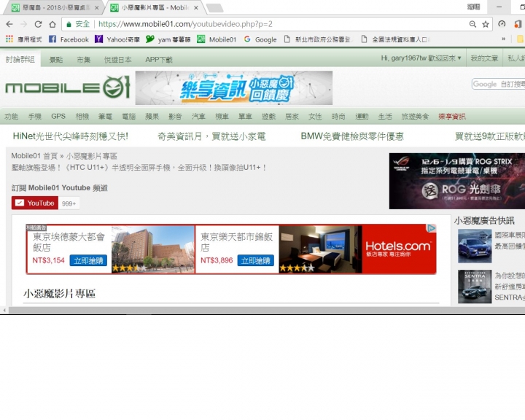Screen dimensions: 525x420
Task: Click the Mobile01 site logo
Action: click(x=67, y=87)
